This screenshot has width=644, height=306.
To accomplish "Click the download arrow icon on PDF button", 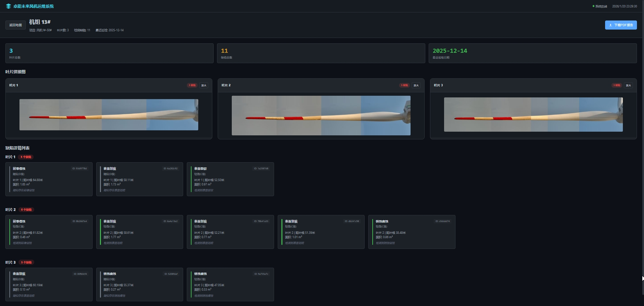I will (x=610, y=25).
